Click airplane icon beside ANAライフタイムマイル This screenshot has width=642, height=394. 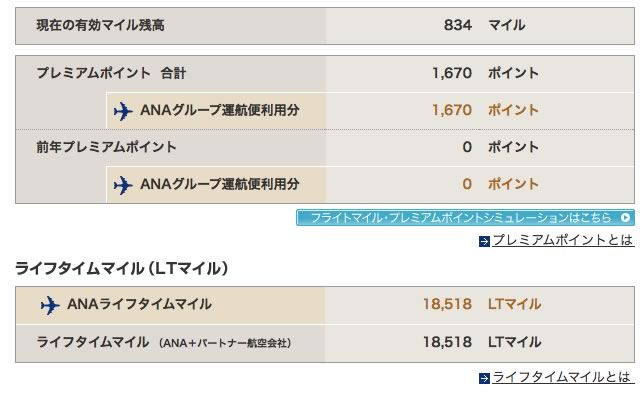tap(50, 305)
